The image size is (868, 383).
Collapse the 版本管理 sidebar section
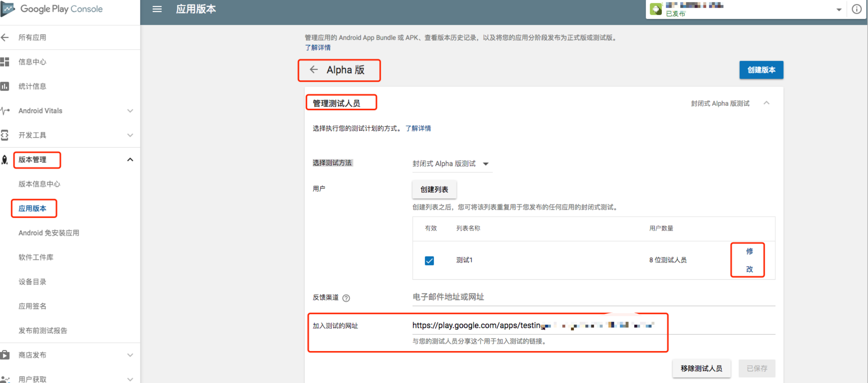(x=130, y=159)
